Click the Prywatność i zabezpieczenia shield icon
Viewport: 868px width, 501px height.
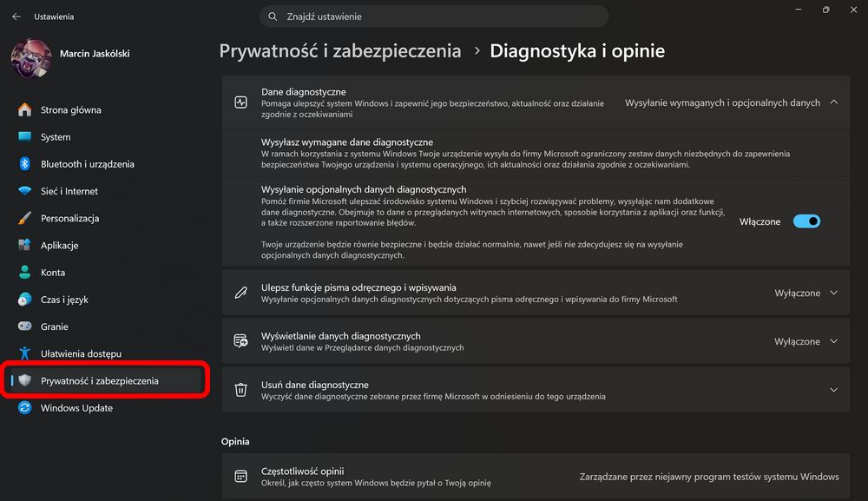click(x=24, y=380)
